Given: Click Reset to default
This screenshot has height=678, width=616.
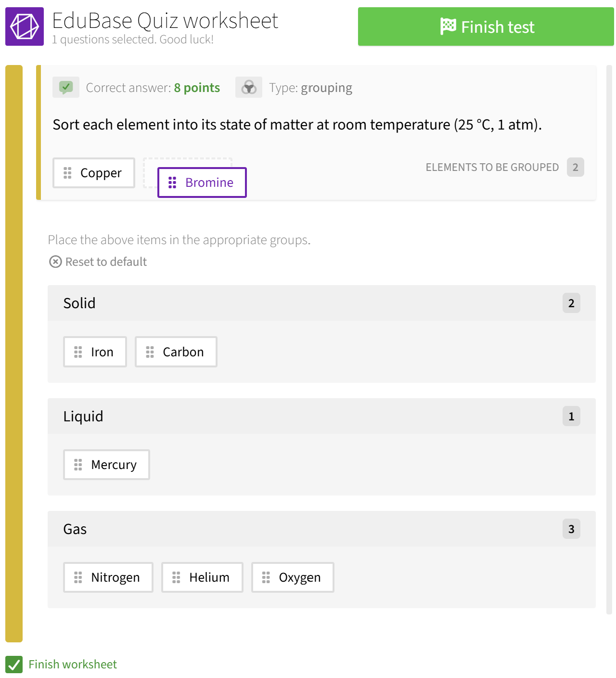Looking at the screenshot, I should click(x=106, y=261).
